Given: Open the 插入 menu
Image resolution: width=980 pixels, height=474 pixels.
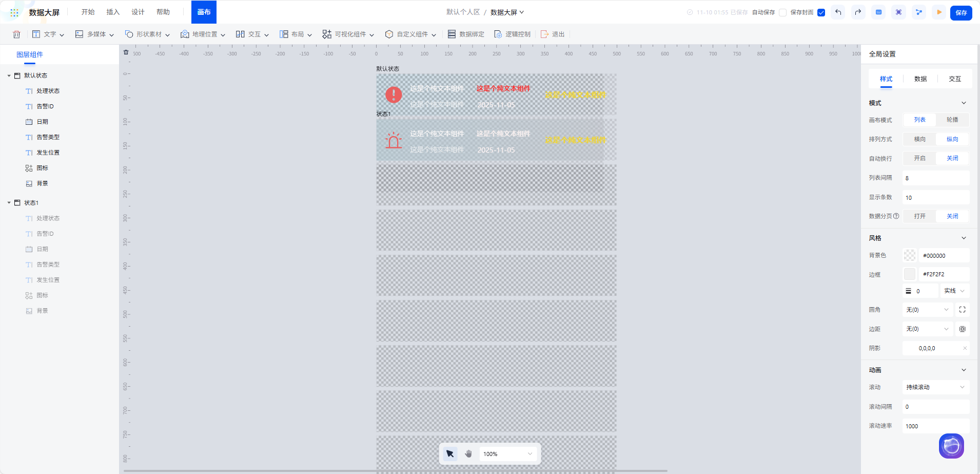Looking at the screenshot, I should 113,12.
